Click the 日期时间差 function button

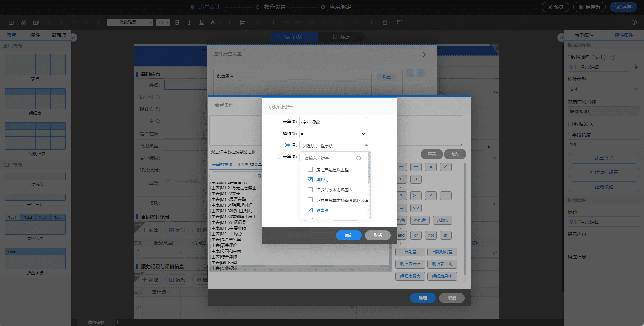pos(442,252)
